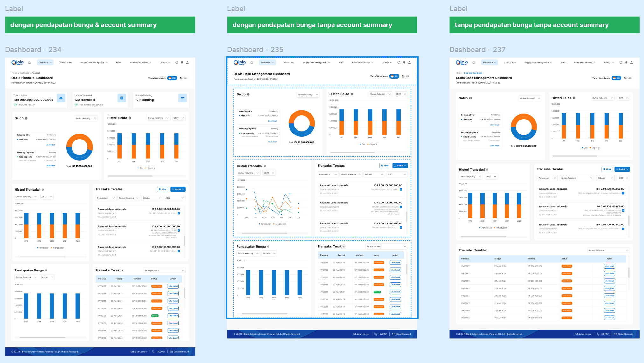Click Total Nominal card icon in Dashboard 234
644x363 pixels.
[x=61, y=98]
